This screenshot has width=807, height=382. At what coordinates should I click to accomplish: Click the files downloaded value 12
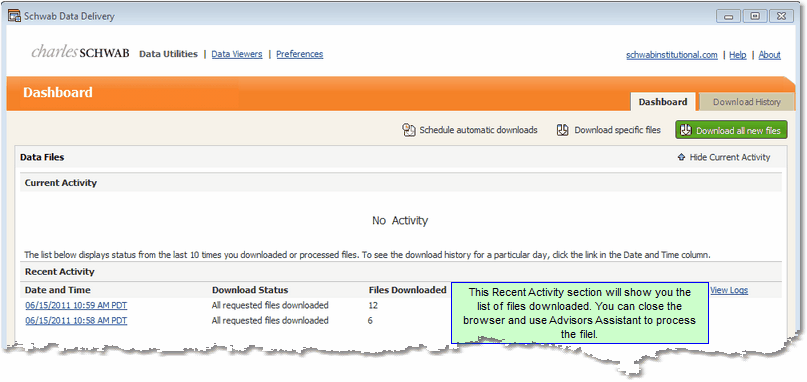point(373,306)
